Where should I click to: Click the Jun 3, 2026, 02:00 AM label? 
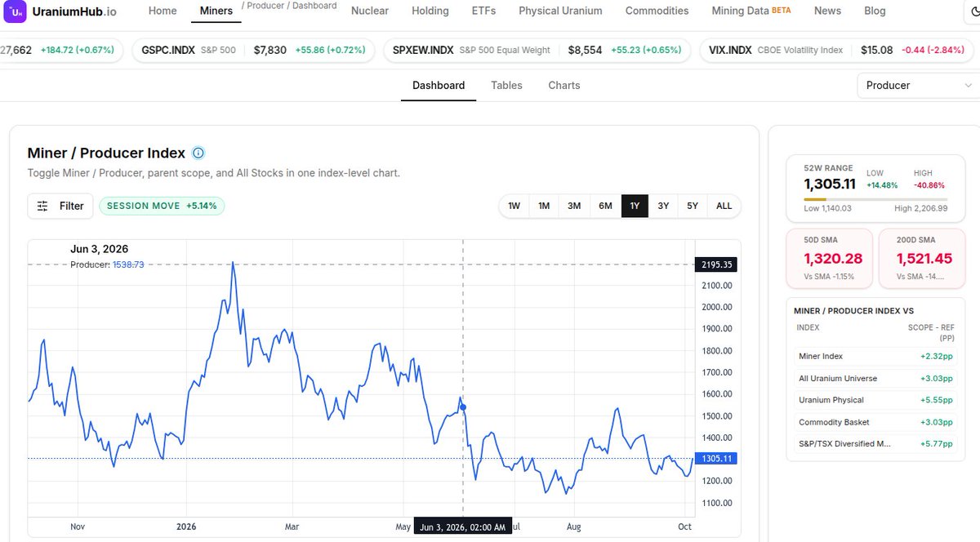(x=463, y=527)
